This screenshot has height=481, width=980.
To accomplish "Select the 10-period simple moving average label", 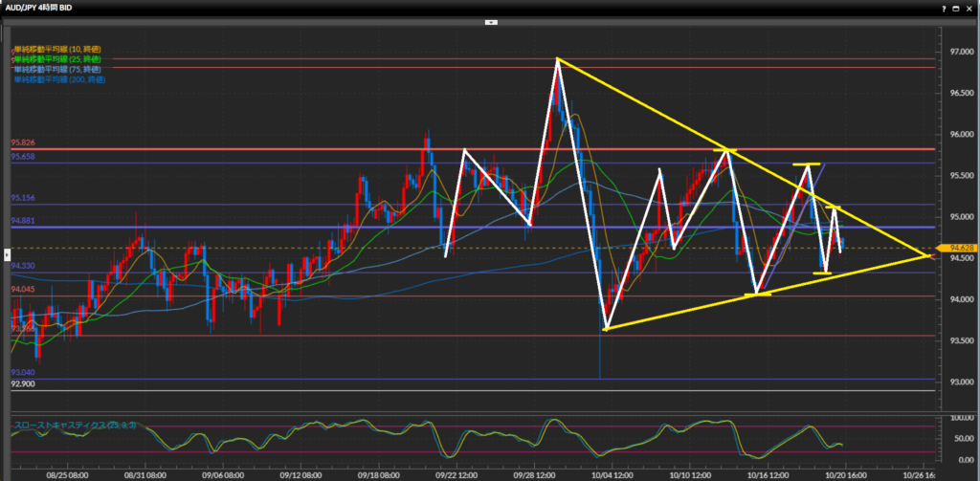I will coord(56,49).
